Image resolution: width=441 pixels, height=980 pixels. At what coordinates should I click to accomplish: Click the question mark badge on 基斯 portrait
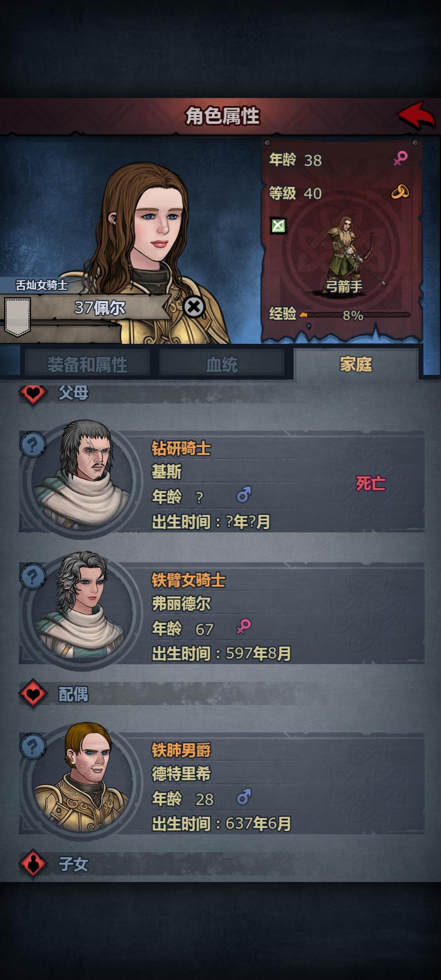point(33,445)
